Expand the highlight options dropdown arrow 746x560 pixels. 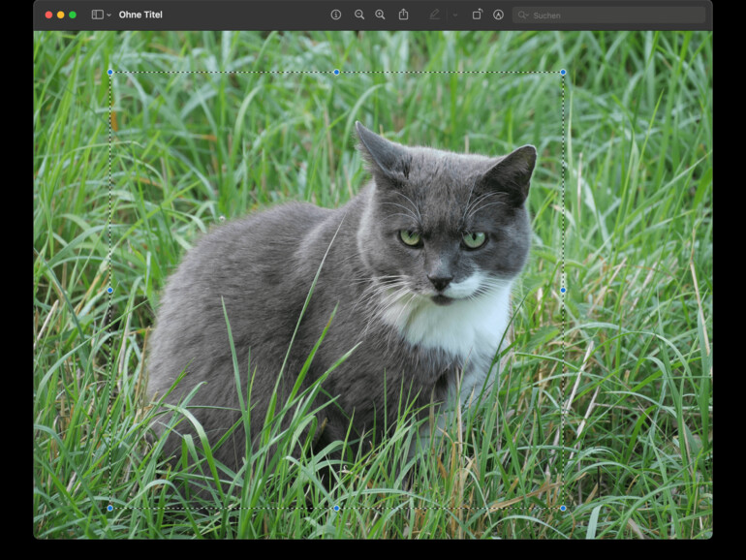(455, 16)
